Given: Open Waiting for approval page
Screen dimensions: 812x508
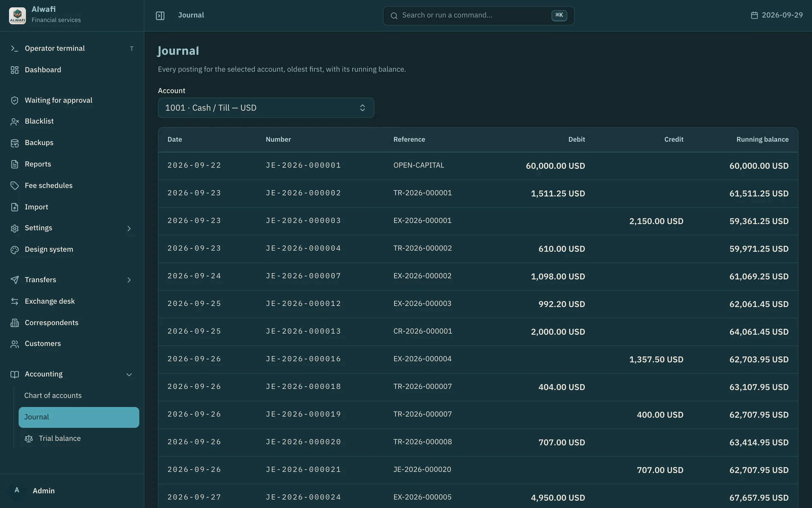Looking at the screenshot, I should click(x=72, y=100).
